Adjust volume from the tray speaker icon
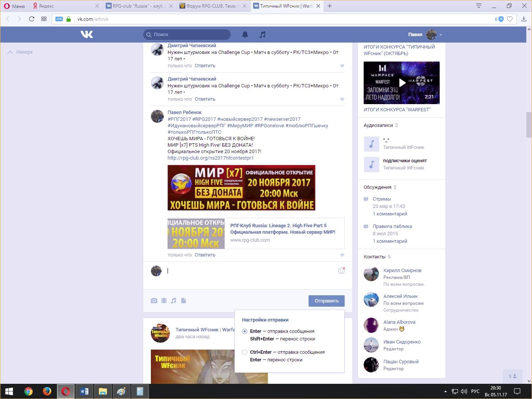The width and height of the screenshot is (532, 399). click(464, 391)
